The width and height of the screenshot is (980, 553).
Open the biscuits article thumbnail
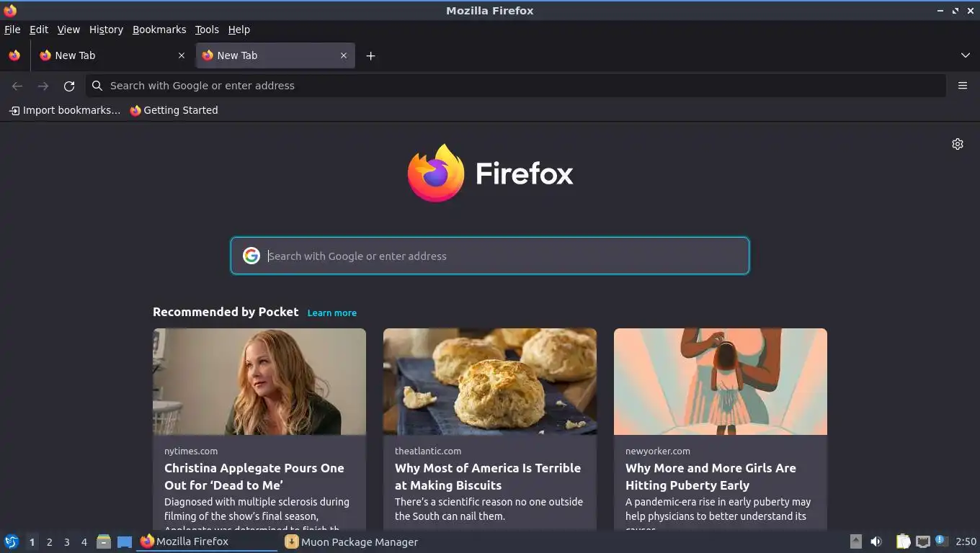click(x=490, y=382)
